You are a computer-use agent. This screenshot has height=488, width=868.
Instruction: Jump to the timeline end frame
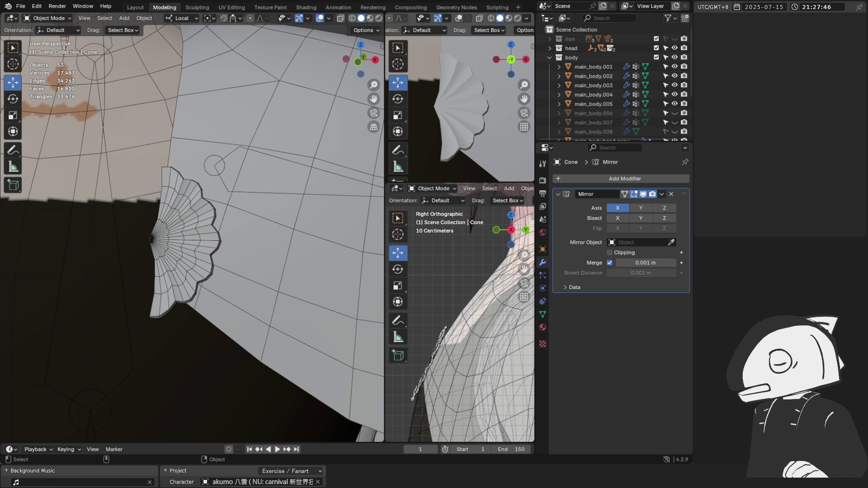(x=296, y=449)
